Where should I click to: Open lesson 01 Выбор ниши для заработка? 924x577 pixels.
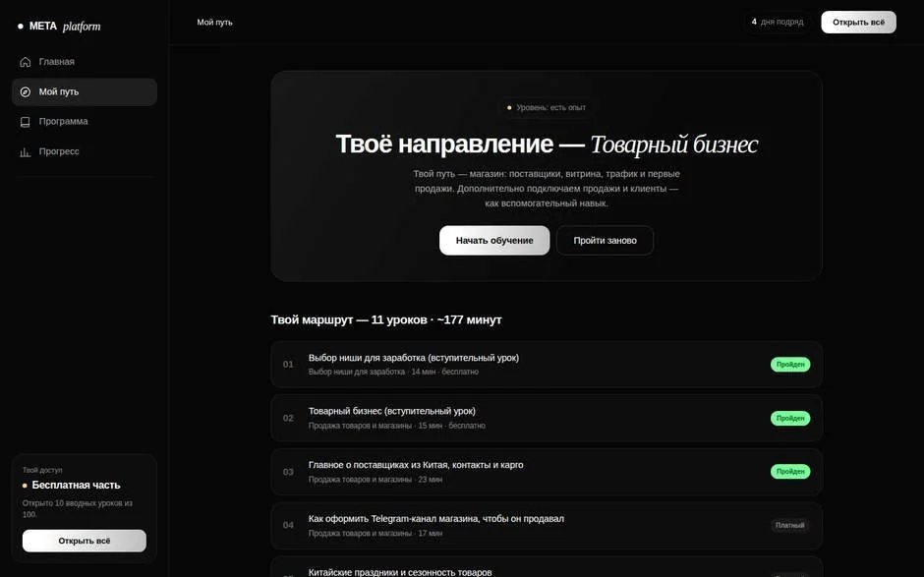coord(547,365)
